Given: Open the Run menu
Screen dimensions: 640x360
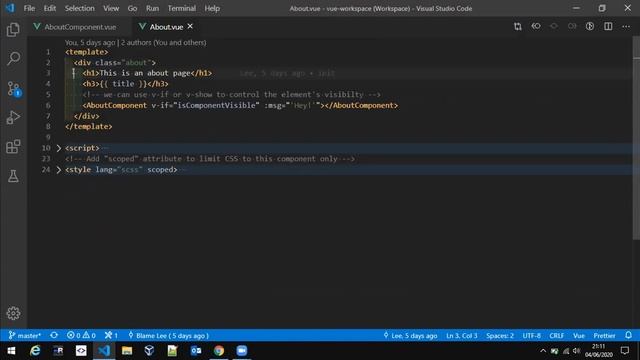Looking at the screenshot, I should [x=152, y=8].
